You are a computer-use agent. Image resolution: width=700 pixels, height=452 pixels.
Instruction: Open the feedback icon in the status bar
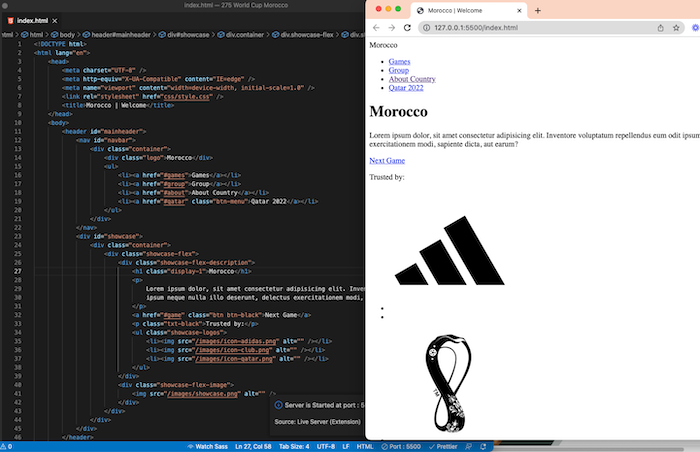tap(468, 446)
